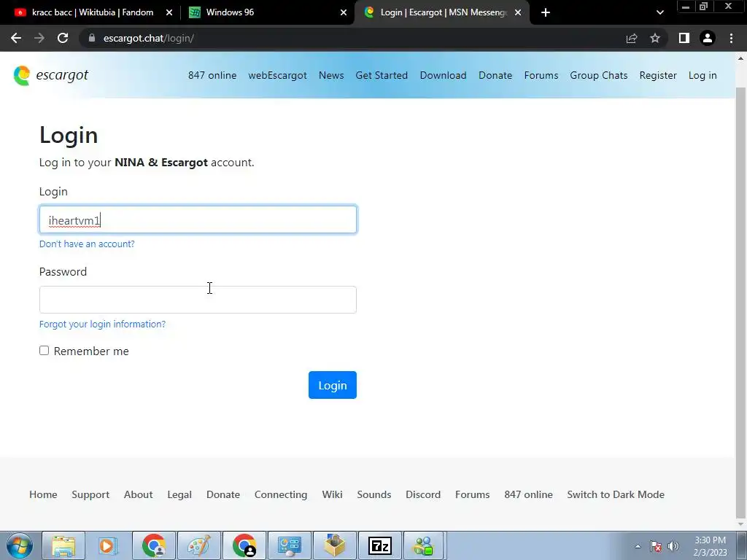Bookmark this page with star icon
The image size is (747, 560).
pyautogui.click(x=655, y=38)
